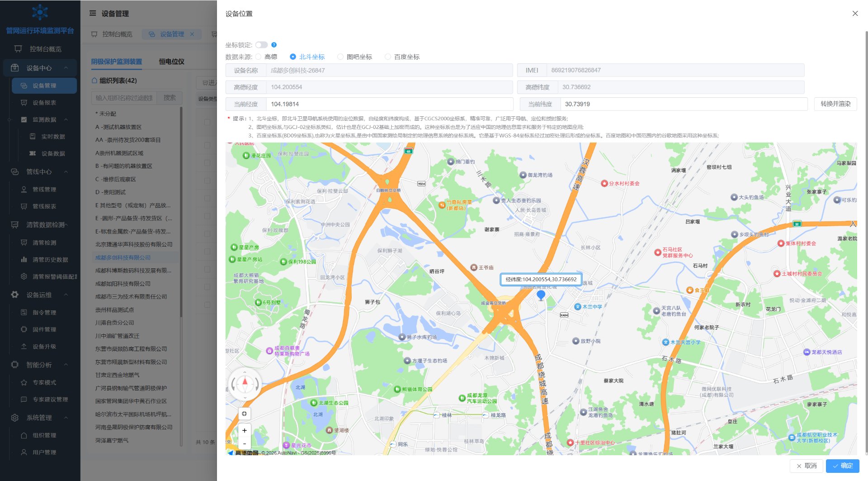Click the blue help icon beside 坐标锁定
Image resolution: width=868 pixels, height=481 pixels.
point(274,45)
